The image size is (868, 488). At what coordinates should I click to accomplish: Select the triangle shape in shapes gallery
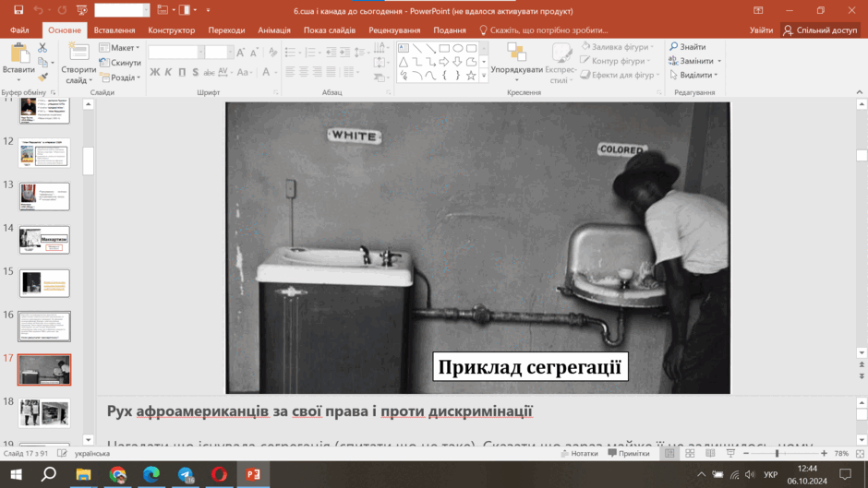click(x=404, y=62)
